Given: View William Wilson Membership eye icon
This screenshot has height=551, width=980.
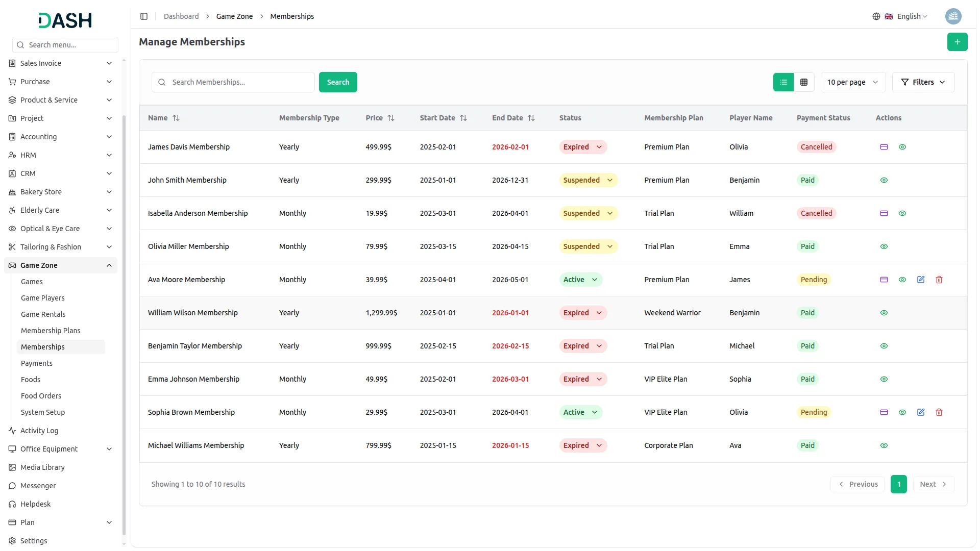Looking at the screenshot, I should coord(884,313).
